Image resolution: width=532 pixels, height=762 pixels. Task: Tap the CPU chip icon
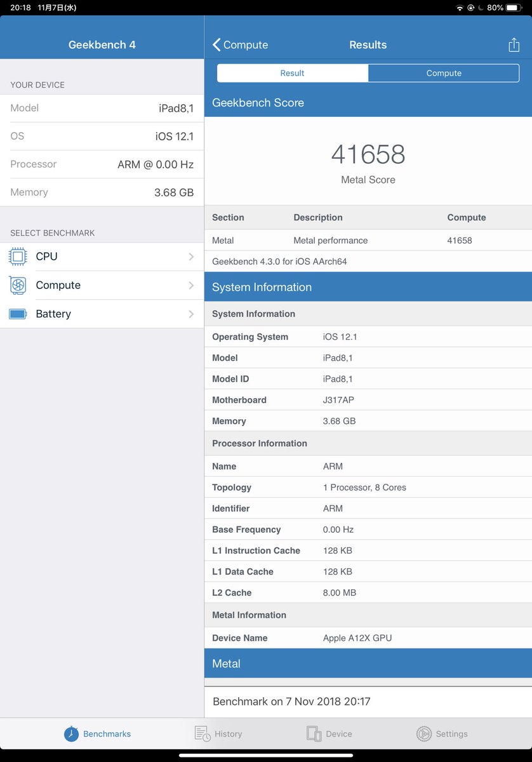coord(18,257)
